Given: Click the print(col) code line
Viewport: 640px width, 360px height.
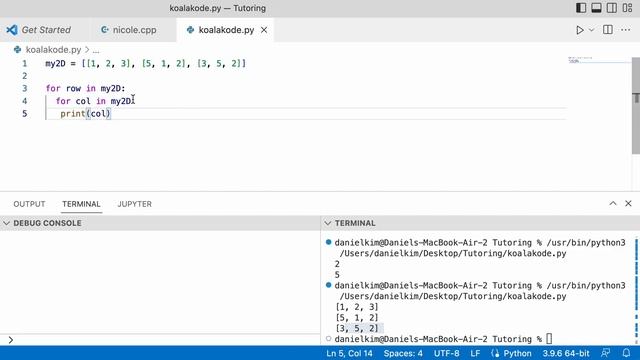Looking at the screenshot, I should (x=85, y=113).
